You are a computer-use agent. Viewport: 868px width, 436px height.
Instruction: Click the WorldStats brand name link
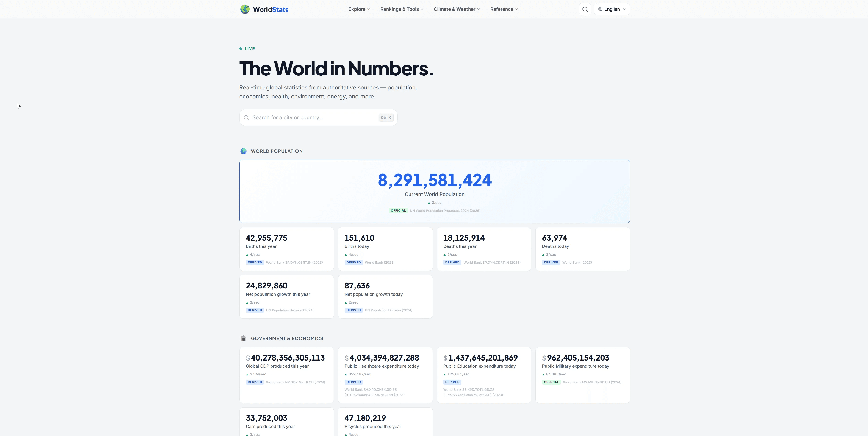271,9
